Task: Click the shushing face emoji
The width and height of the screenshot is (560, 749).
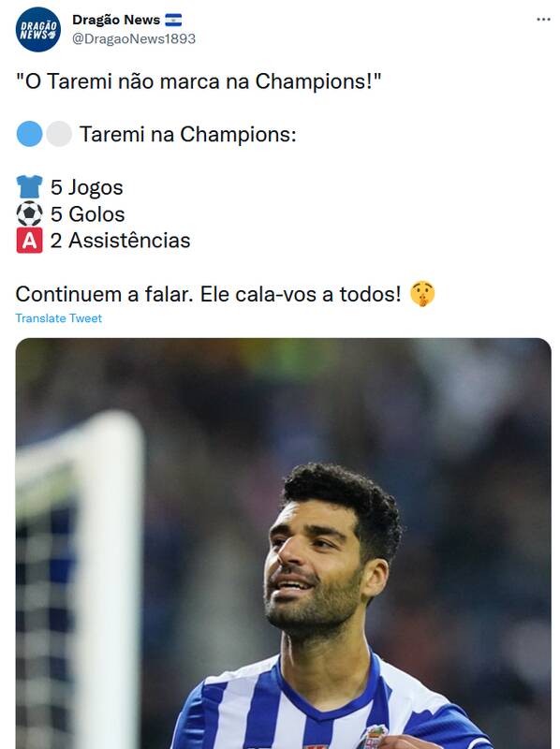Action: point(422,294)
